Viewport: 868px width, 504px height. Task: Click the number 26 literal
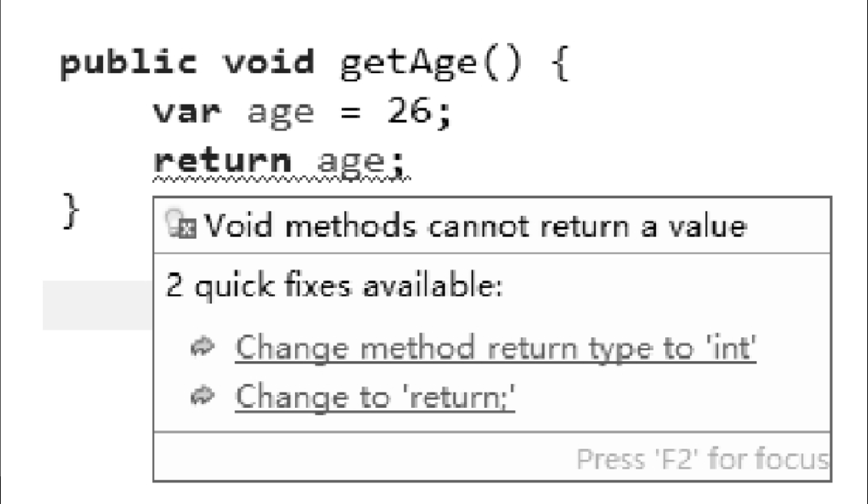point(409,110)
